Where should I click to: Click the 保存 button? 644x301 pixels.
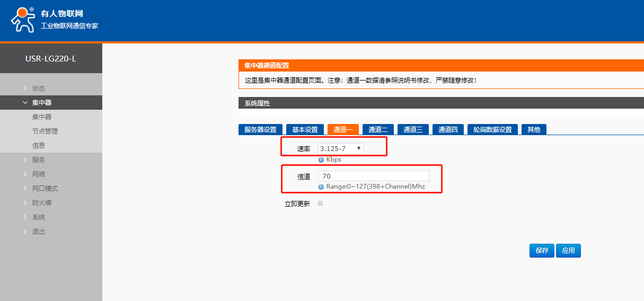542,251
